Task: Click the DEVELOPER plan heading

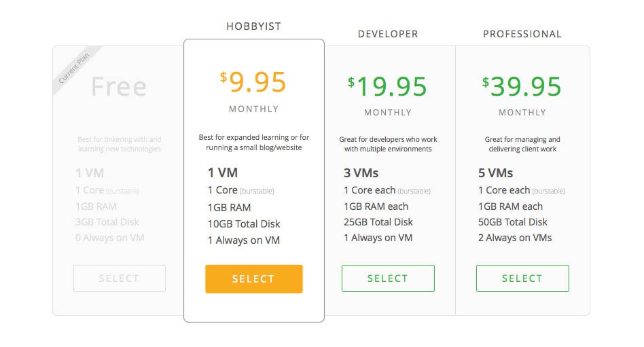Action: pos(388,34)
